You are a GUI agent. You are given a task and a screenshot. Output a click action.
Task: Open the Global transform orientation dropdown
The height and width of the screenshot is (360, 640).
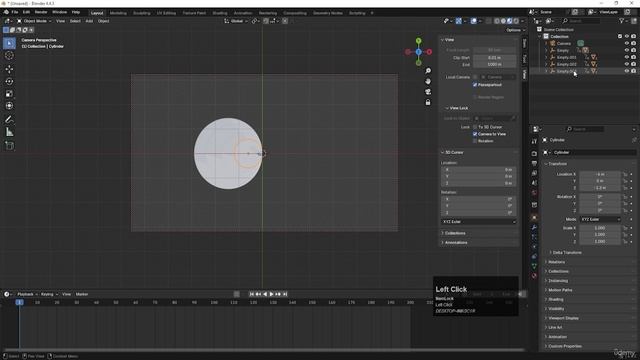tap(236, 21)
